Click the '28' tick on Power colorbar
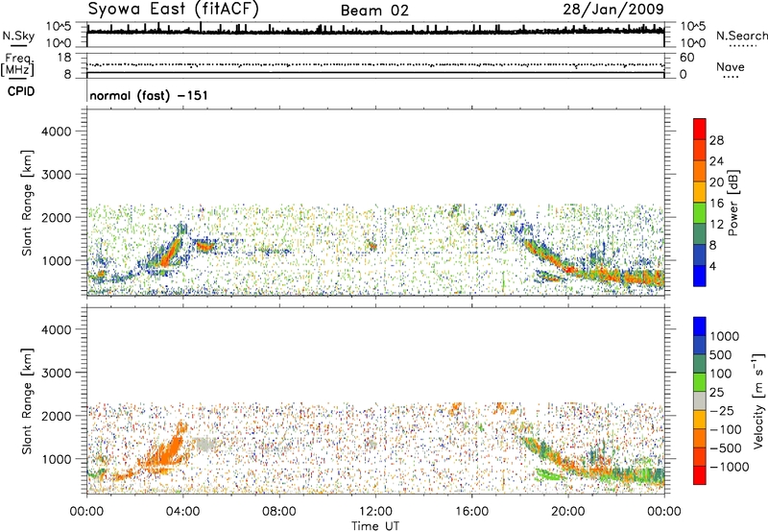768x532 pixels. 716,140
